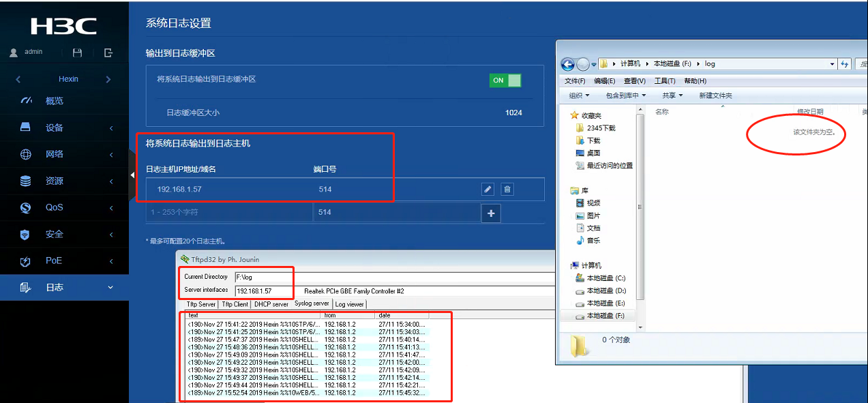The height and width of the screenshot is (403, 868).
Task: Open 包含到库中 dropdown in Explorer toolbar
Action: pyautogui.click(x=625, y=96)
